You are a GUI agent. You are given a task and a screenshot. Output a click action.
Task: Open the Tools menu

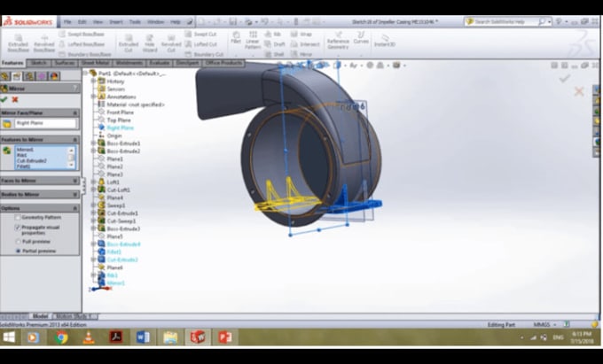point(135,22)
